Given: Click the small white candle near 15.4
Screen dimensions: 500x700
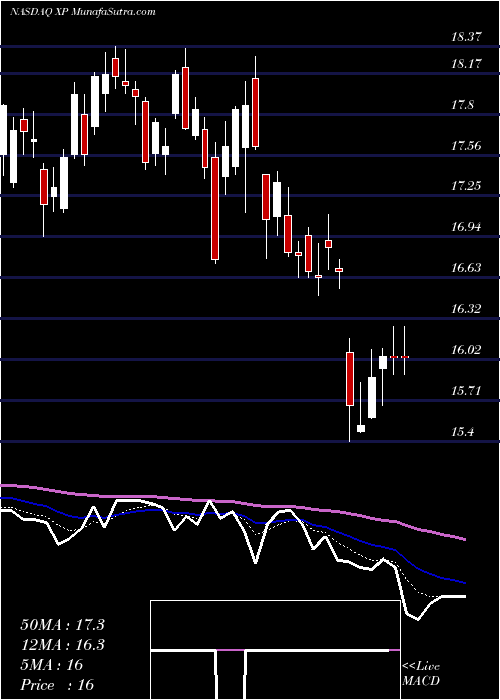Looking at the screenshot, I should point(361,429).
